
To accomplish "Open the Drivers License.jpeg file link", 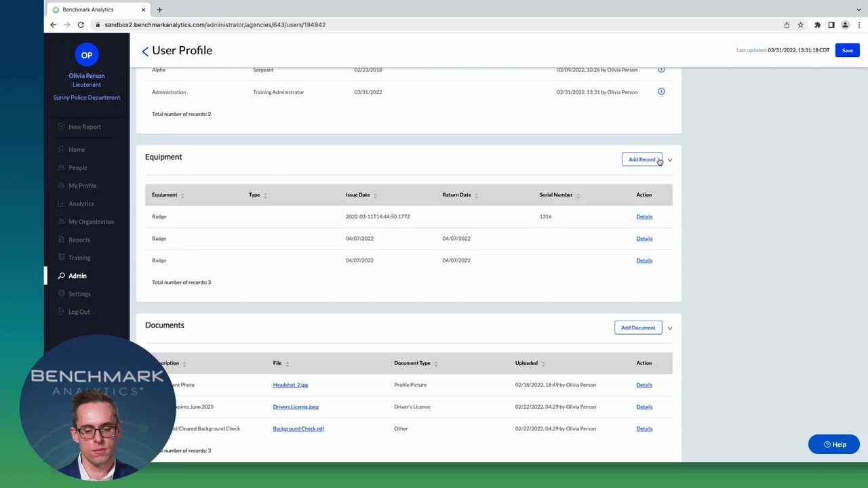I will coord(296,407).
